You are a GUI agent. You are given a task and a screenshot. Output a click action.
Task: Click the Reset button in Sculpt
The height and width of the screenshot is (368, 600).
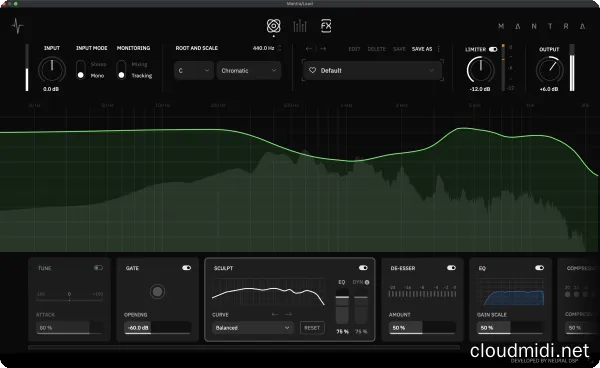(312, 328)
